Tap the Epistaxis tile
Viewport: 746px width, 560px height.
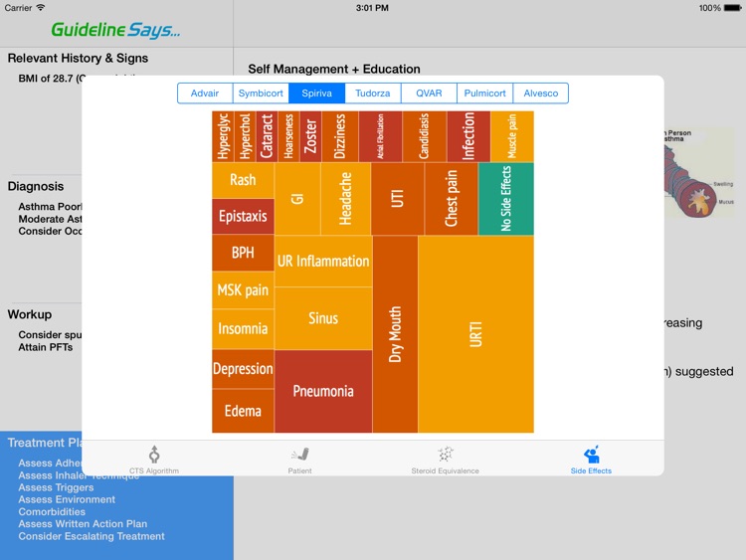(243, 217)
